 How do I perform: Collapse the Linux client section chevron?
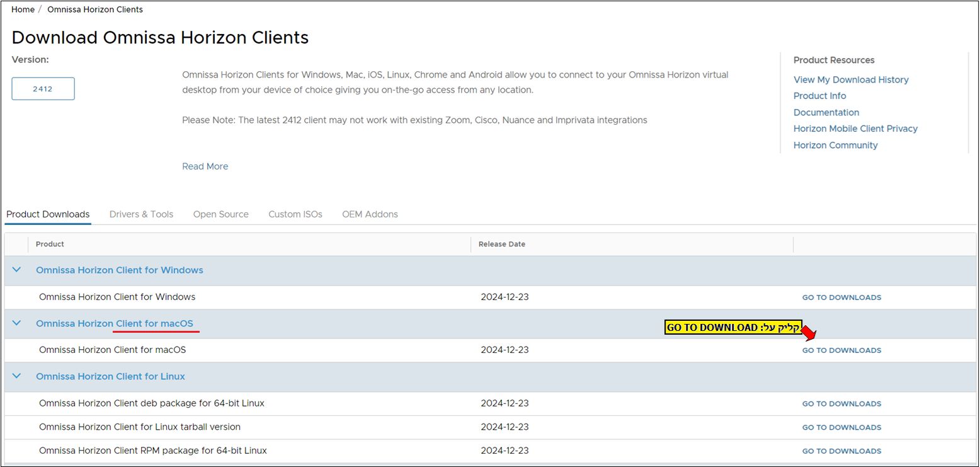coord(17,376)
